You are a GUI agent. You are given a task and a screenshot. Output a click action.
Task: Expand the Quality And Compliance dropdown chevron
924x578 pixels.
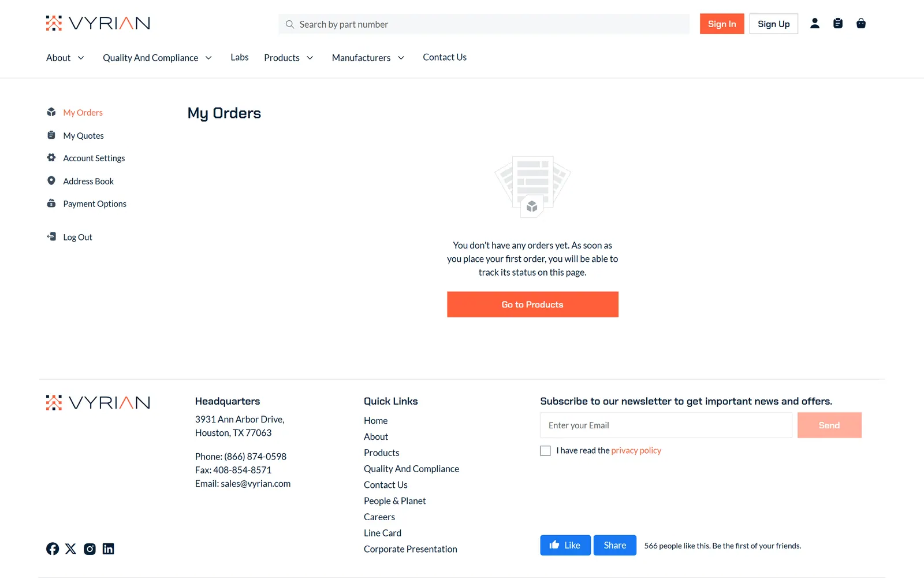208,58
